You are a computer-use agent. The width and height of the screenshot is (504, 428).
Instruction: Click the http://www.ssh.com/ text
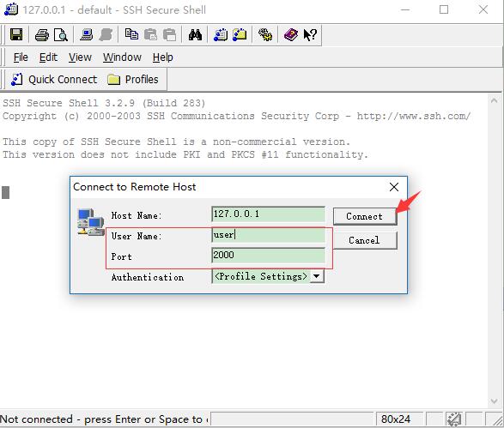coord(414,116)
